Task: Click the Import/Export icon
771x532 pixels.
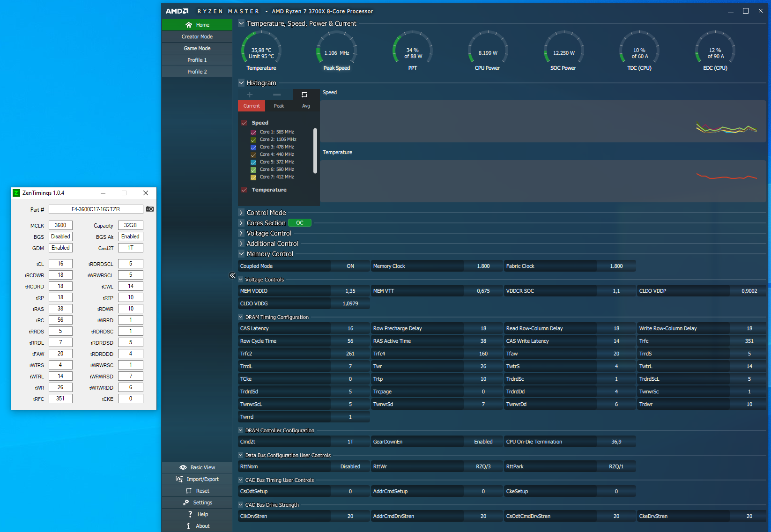Action: [179, 479]
